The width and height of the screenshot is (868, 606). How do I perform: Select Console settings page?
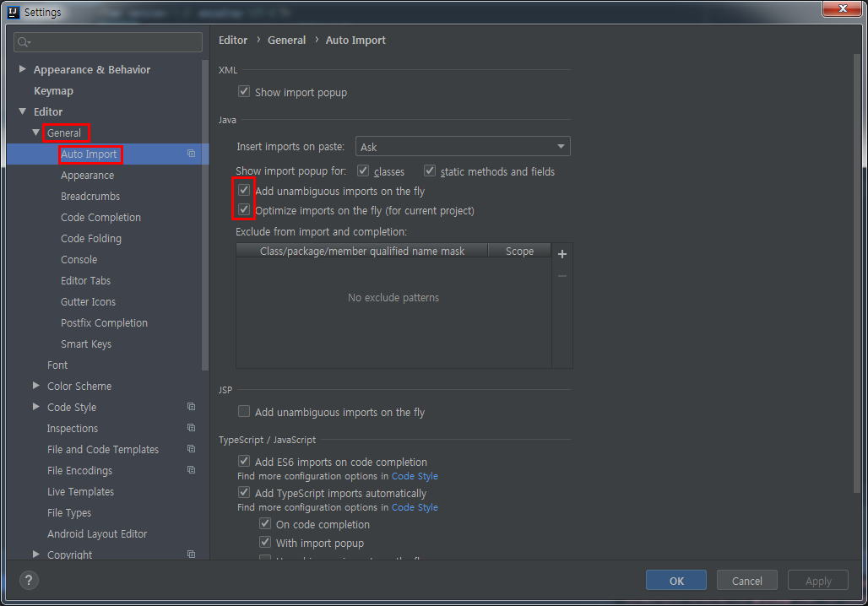point(79,260)
